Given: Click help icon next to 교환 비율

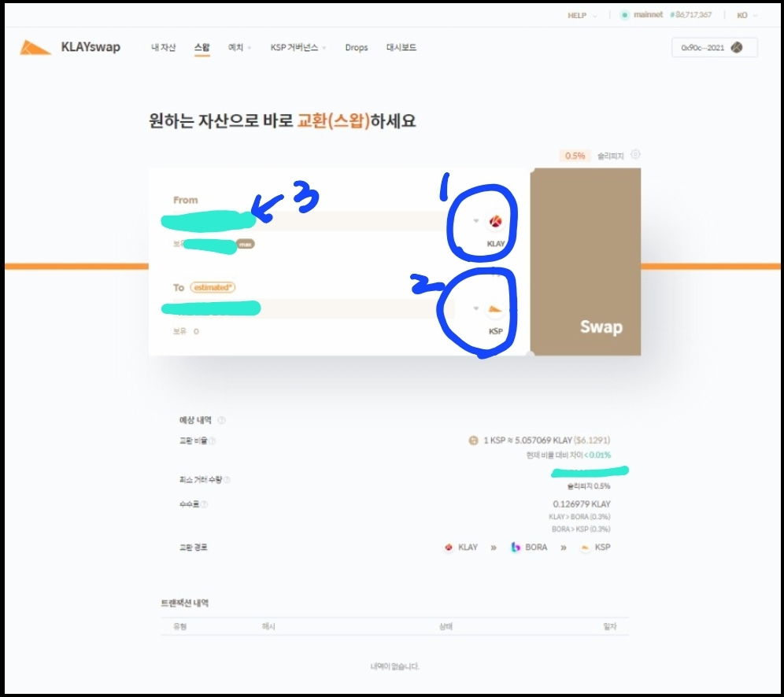Looking at the screenshot, I should click(212, 441).
